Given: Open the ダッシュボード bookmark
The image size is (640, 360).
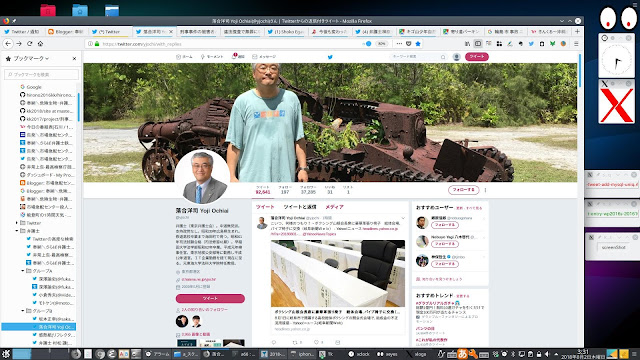Looking at the screenshot, I should coord(47,175).
